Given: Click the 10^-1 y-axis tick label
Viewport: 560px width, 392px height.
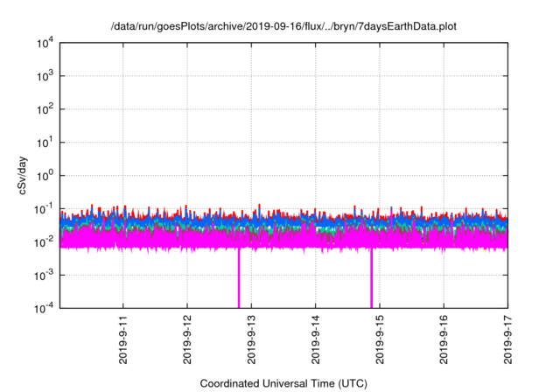Looking at the screenshot, I should pos(44,209).
